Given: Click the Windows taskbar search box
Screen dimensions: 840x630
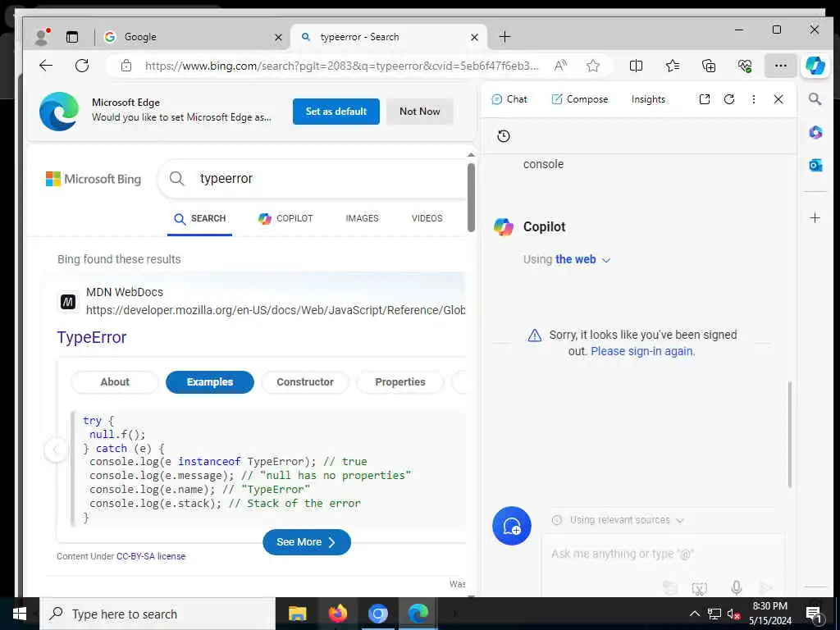Looking at the screenshot, I should 157,614.
